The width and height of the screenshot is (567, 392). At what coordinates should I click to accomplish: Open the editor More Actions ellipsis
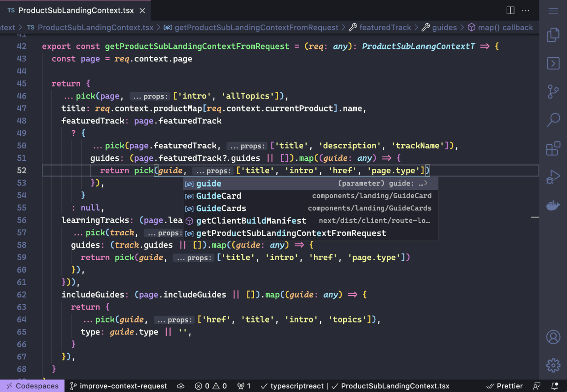click(x=526, y=10)
